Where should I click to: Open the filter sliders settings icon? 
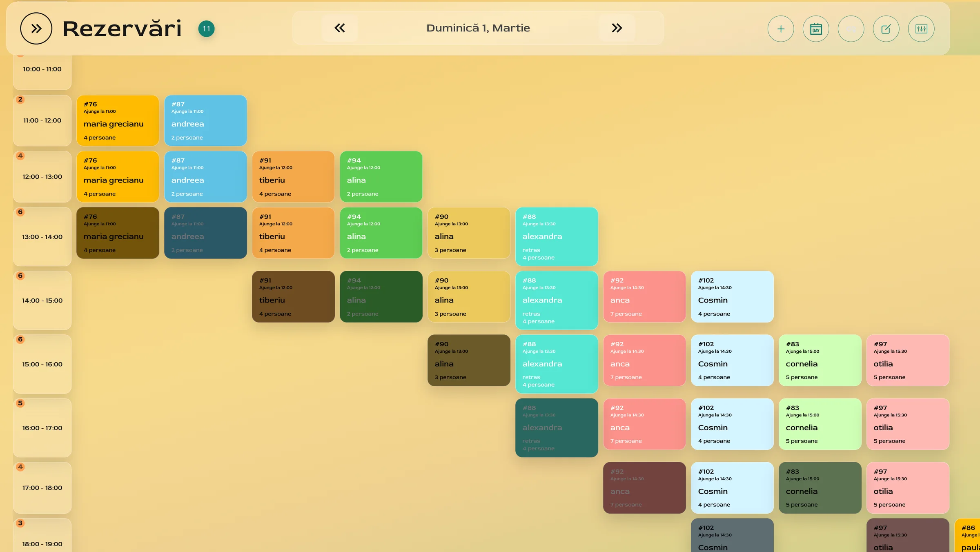point(921,29)
